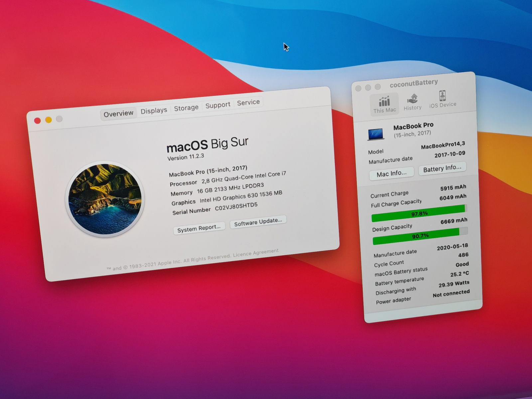Open Mac Info in coconutBattery

click(x=392, y=173)
